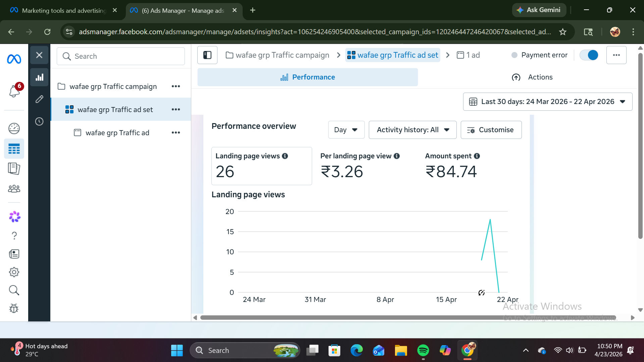Select wafae grp Traffic ad in tree
644x362 pixels.
coord(117,133)
